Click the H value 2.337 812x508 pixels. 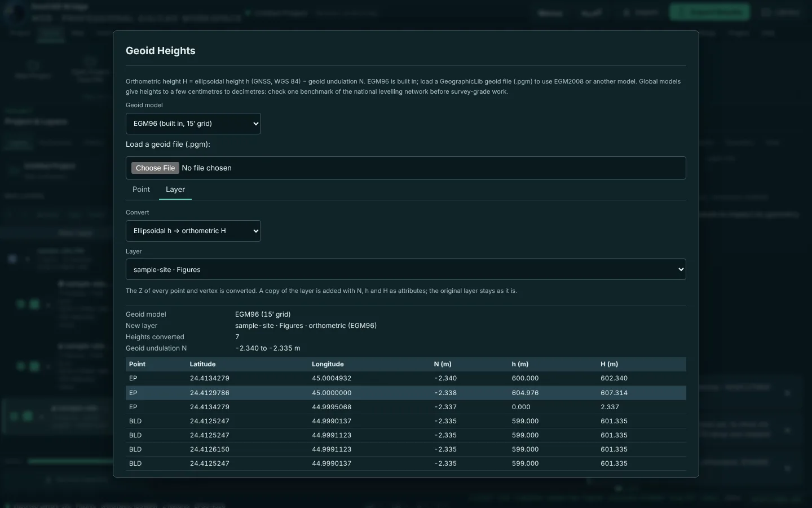click(x=610, y=407)
